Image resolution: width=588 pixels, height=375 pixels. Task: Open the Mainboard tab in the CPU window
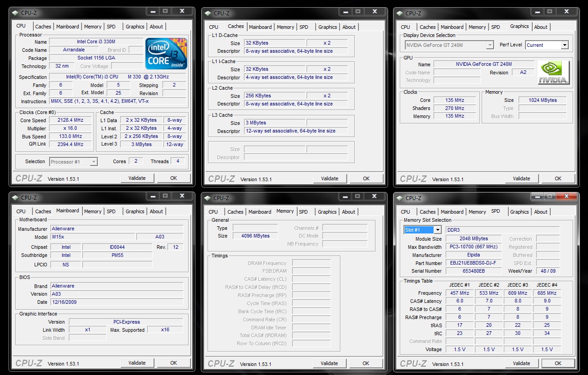pos(68,27)
